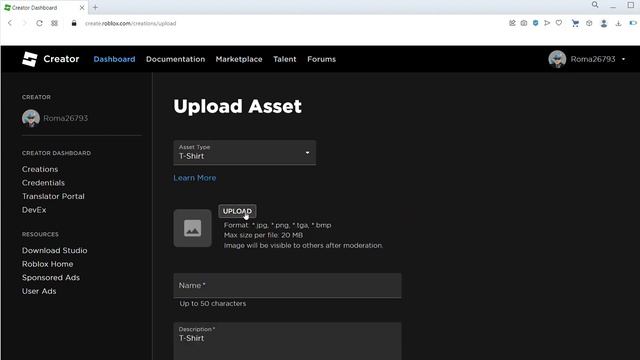
Task: Click the blue shield privacy icon
Action: (536, 23)
